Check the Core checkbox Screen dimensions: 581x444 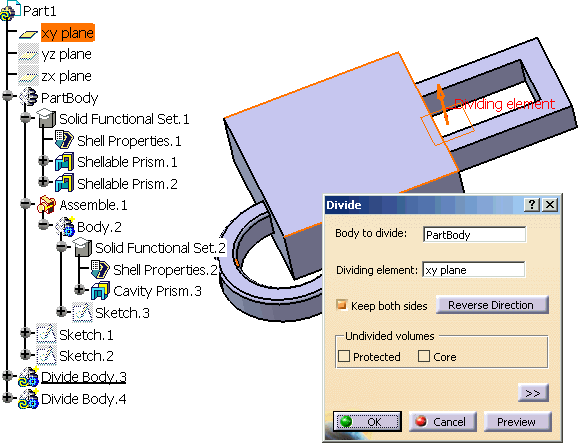tap(424, 356)
